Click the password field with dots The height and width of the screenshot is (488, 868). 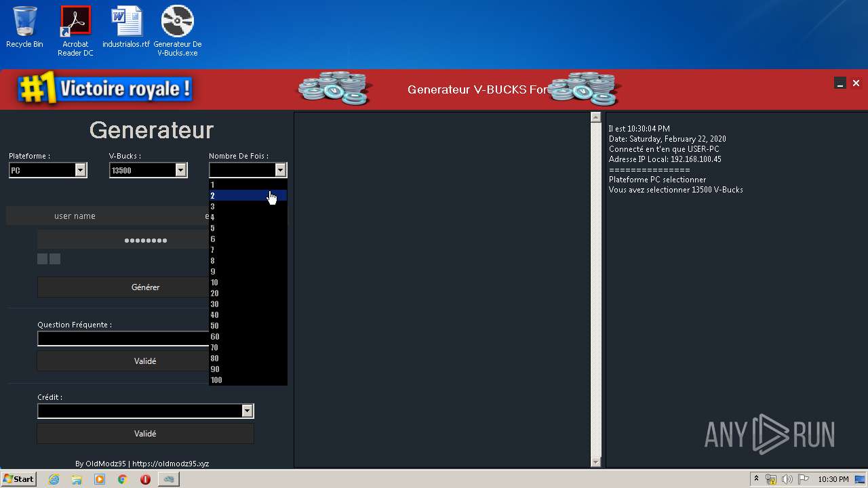point(123,240)
